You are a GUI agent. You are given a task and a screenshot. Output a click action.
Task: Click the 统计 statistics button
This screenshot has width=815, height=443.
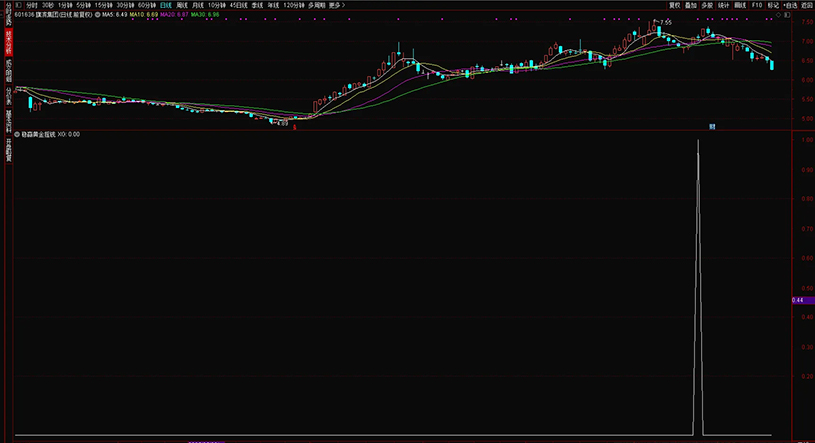pyautogui.click(x=724, y=5)
